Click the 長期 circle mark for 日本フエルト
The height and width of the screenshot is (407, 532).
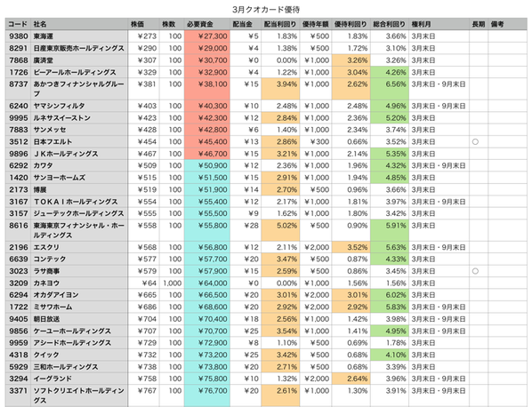[475, 141]
